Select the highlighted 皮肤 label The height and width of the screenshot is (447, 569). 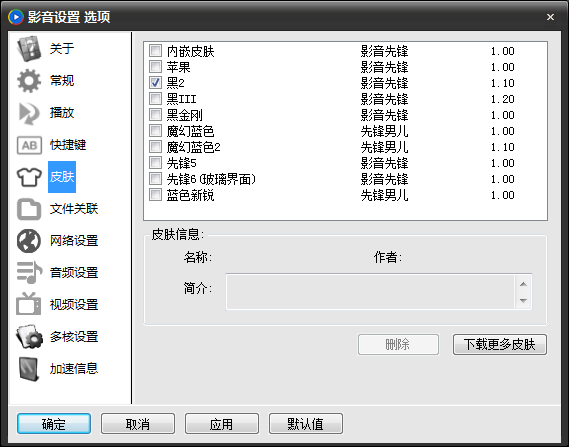coord(62,177)
